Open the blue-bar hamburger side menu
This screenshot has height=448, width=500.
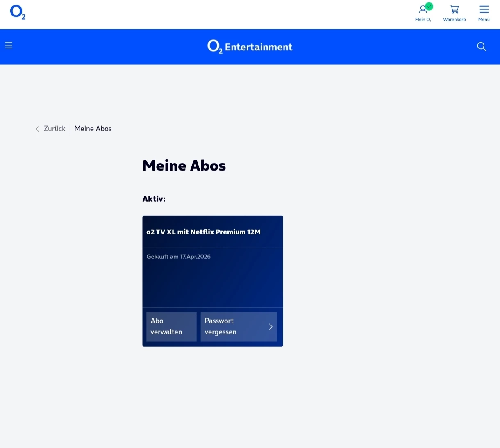[x=9, y=45]
